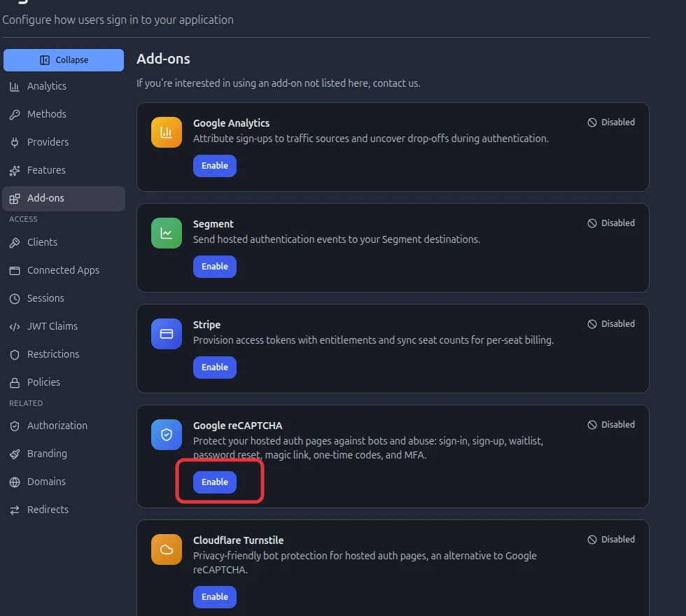The image size is (686, 616).
Task: Open Policies page
Action: pos(64,382)
